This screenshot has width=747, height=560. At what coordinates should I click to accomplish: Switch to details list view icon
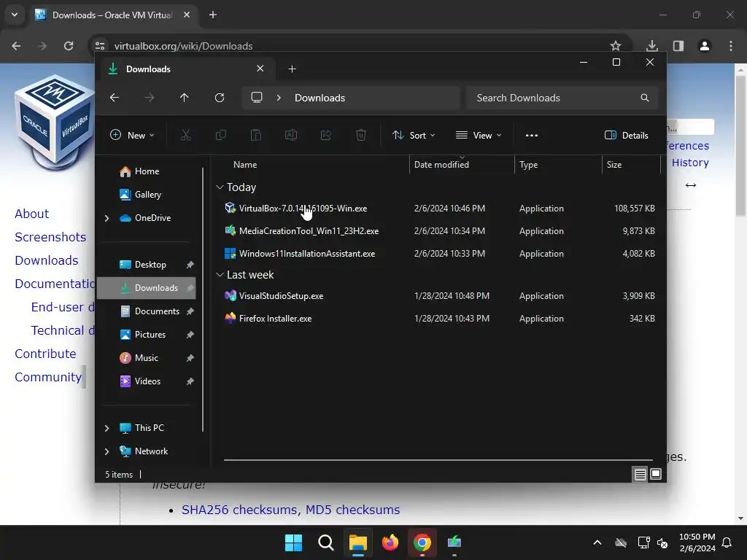pyautogui.click(x=640, y=474)
